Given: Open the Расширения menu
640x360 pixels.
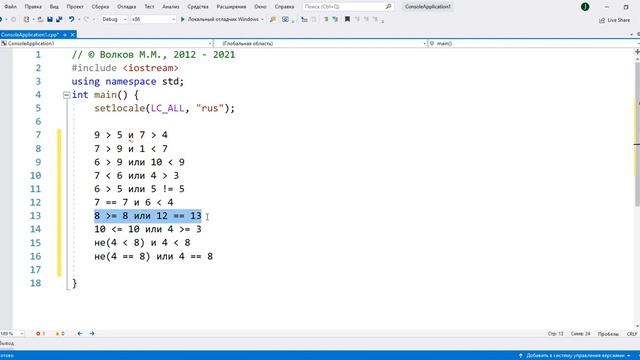Looking at the screenshot, I should coord(231,7).
